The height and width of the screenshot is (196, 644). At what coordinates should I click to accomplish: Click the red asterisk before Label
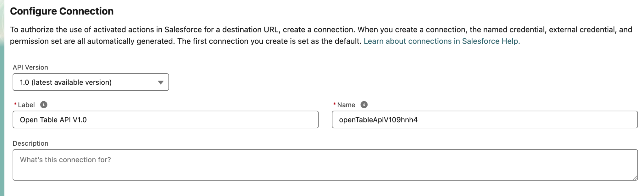point(15,104)
